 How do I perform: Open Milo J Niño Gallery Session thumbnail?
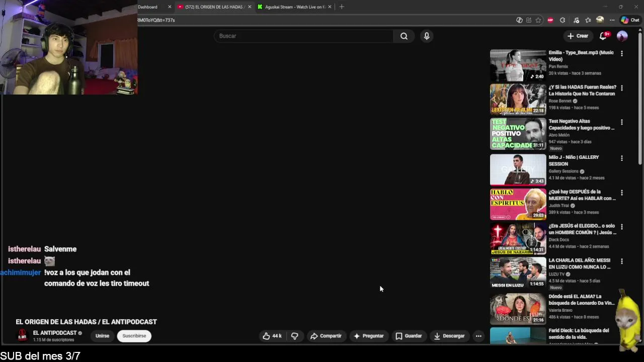click(518, 170)
